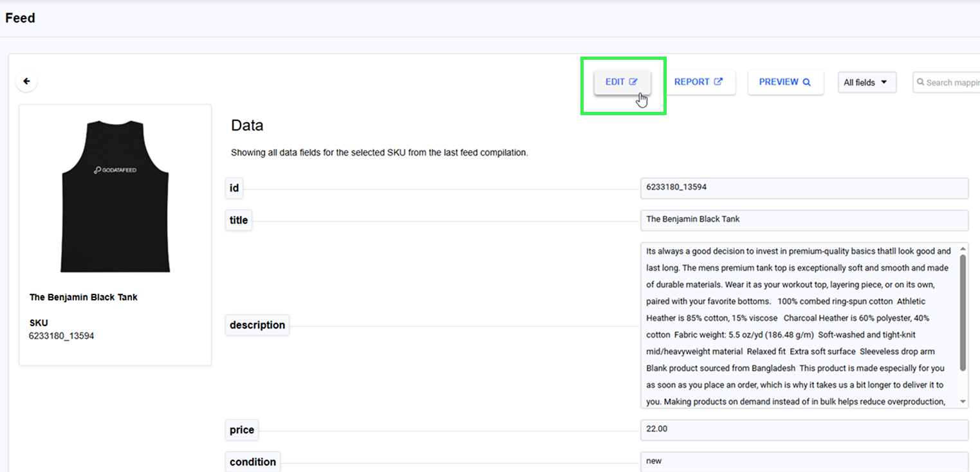Click the magnifier icon in search box
This screenshot has height=472, width=980.
[921, 82]
